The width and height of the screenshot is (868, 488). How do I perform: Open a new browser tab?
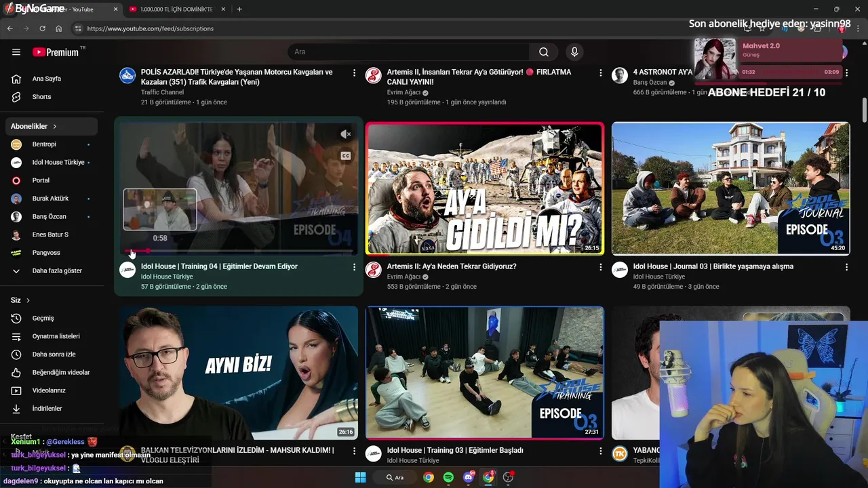[239, 9]
